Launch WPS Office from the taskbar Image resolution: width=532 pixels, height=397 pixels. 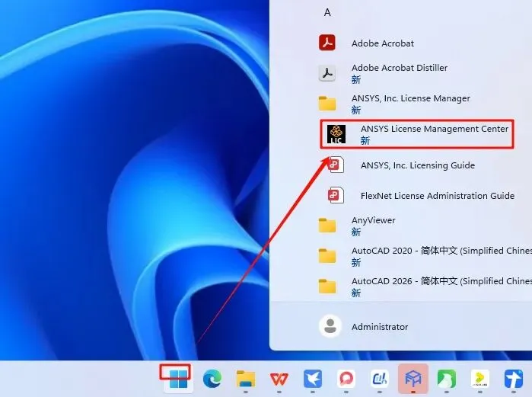pos(279,379)
